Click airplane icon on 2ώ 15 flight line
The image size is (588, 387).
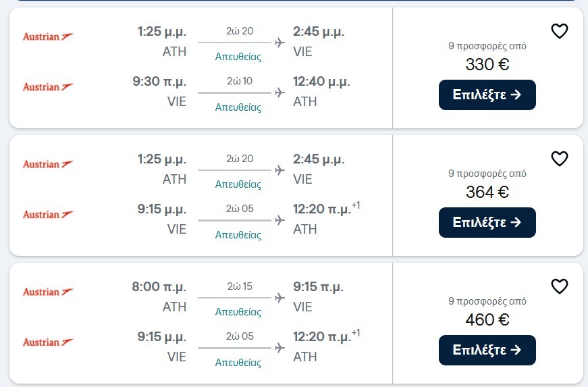(279, 298)
